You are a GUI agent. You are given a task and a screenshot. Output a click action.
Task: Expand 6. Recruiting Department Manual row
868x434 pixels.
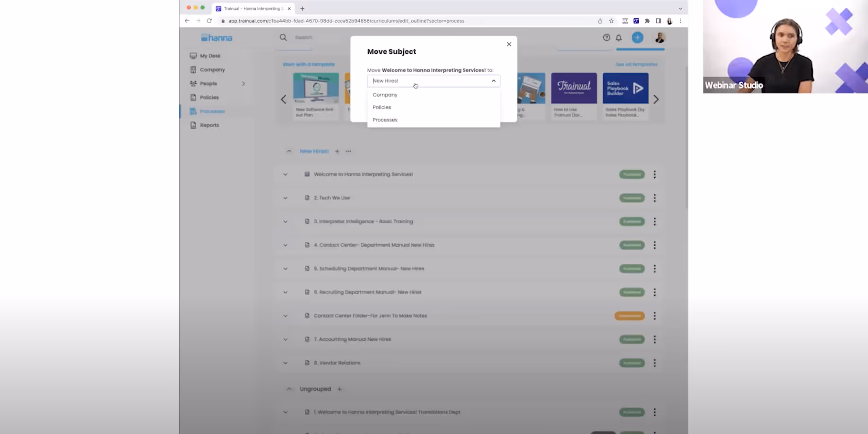point(286,292)
